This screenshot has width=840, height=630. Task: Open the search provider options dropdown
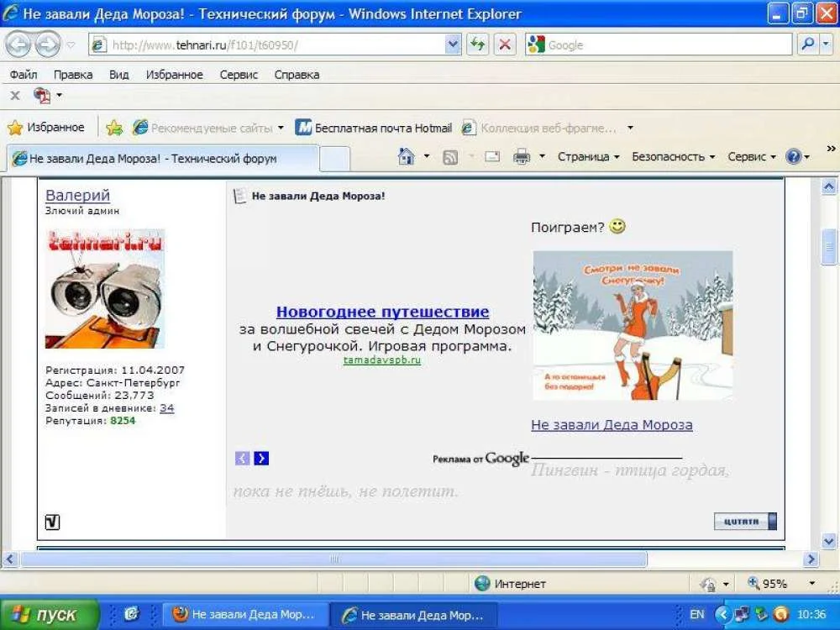(x=826, y=45)
